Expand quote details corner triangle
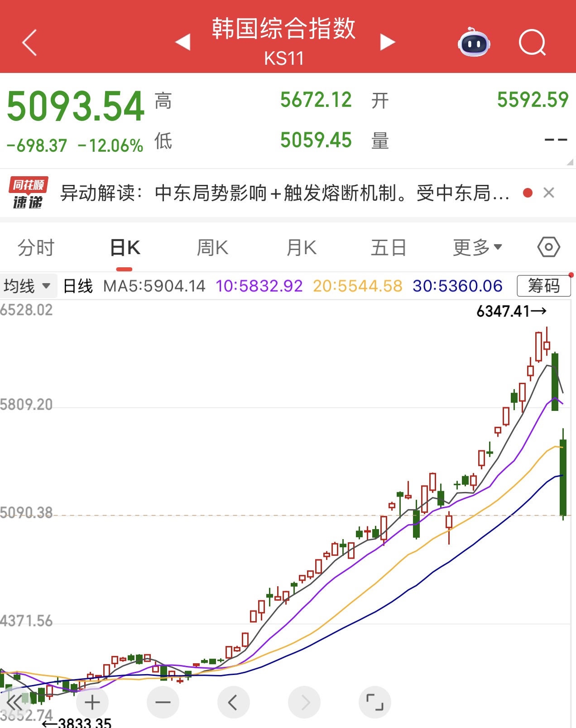 coord(570,162)
